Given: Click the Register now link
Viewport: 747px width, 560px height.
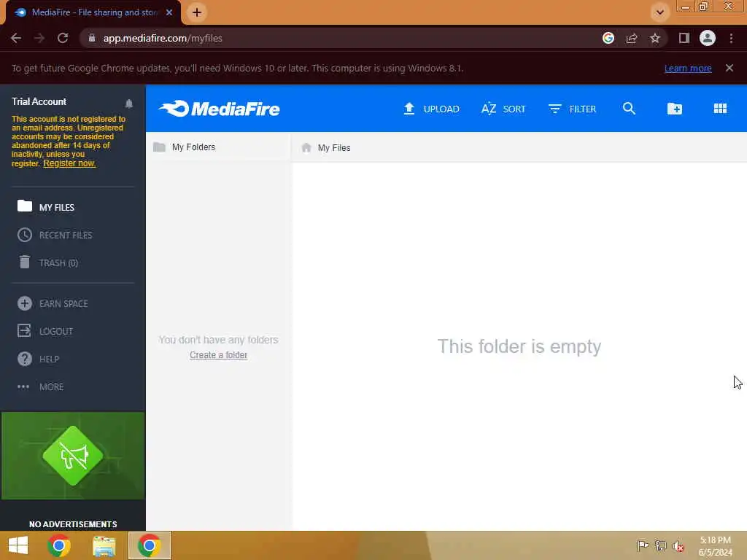Looking at the screenshot, I should tap(69, 163).
